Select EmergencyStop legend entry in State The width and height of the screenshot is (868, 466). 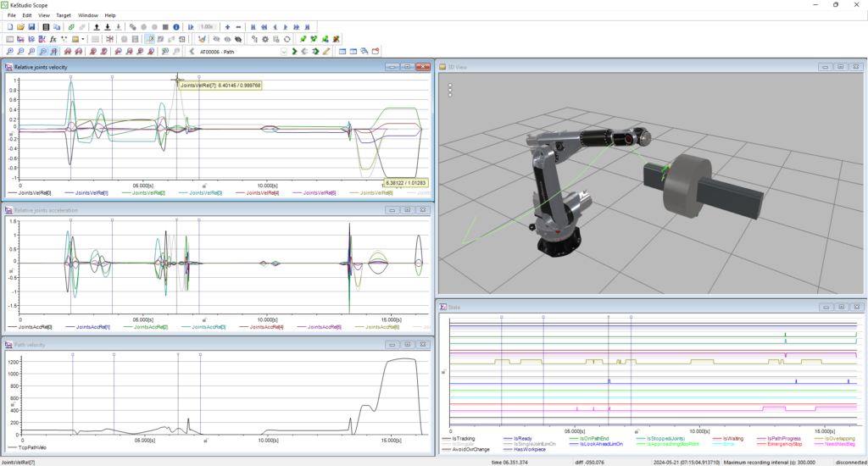[x=779, y=444]
